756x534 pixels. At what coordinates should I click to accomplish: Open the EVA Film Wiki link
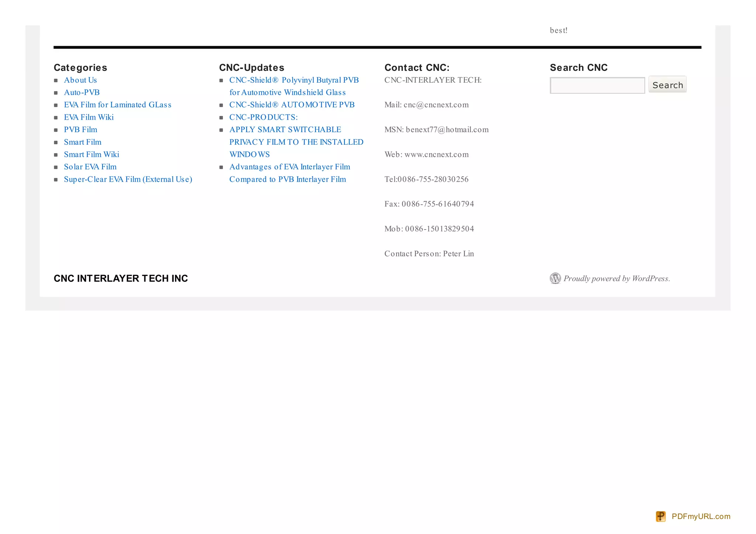point(89,117)
